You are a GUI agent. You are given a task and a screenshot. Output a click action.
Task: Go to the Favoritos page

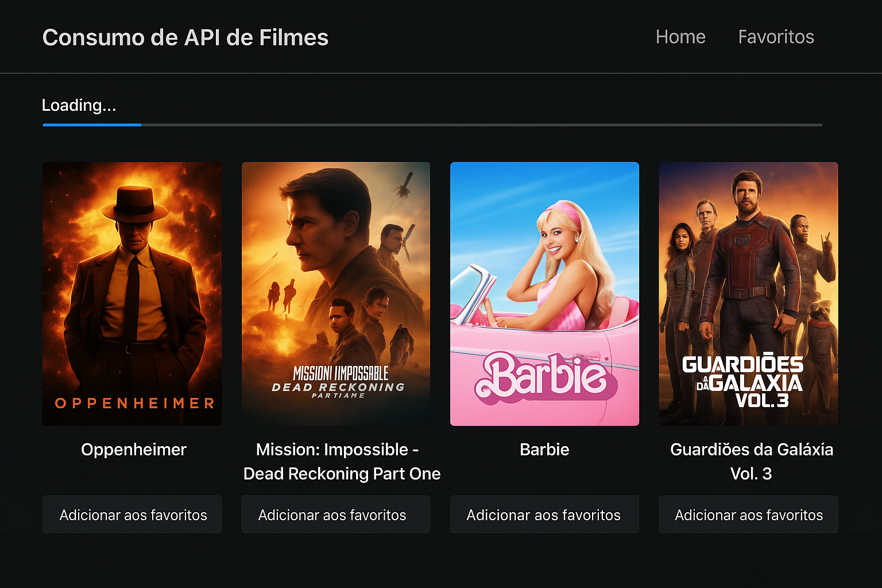(x=776, y=37)
